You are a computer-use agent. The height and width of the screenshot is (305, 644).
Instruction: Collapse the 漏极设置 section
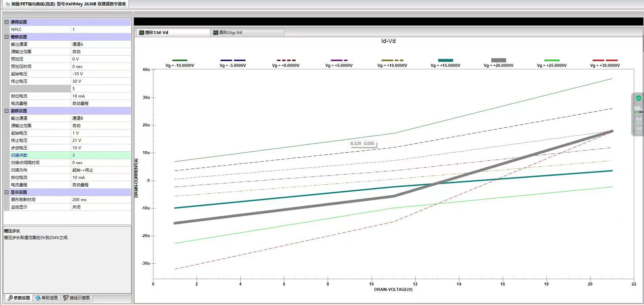click(6, 111)
